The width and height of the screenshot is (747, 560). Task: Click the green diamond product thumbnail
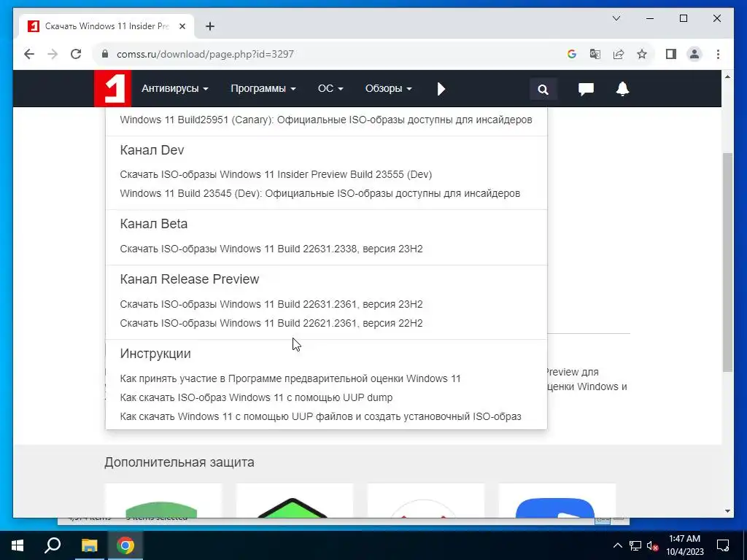pos(295,500)
